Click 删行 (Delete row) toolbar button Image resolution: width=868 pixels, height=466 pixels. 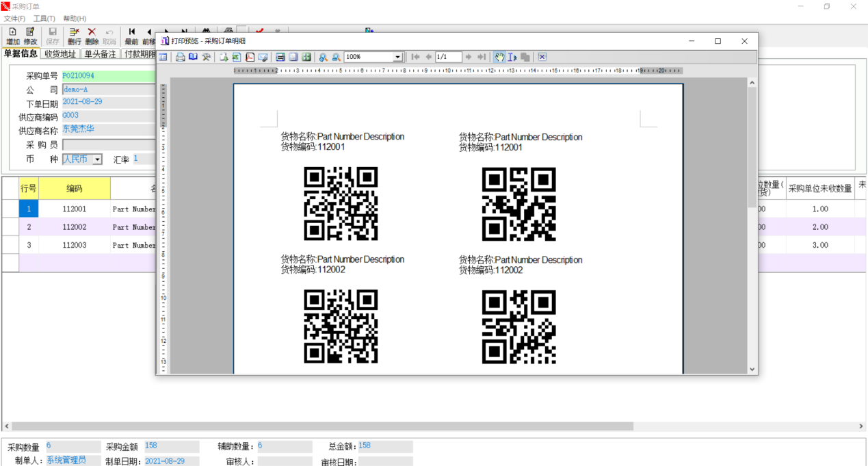pos(74,37)
